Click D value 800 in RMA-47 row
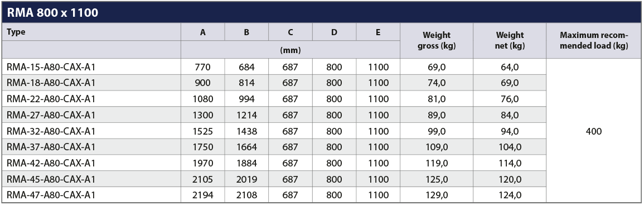 334,195
